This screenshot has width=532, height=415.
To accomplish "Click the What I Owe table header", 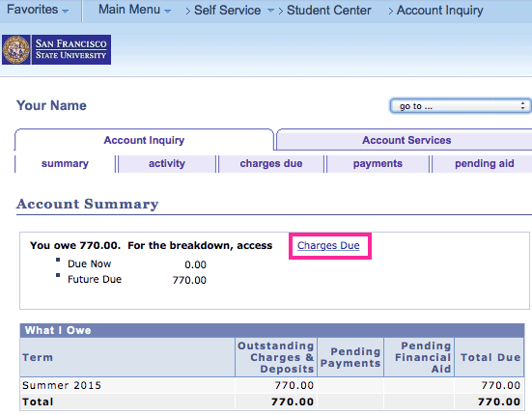I will pos(272,330).
